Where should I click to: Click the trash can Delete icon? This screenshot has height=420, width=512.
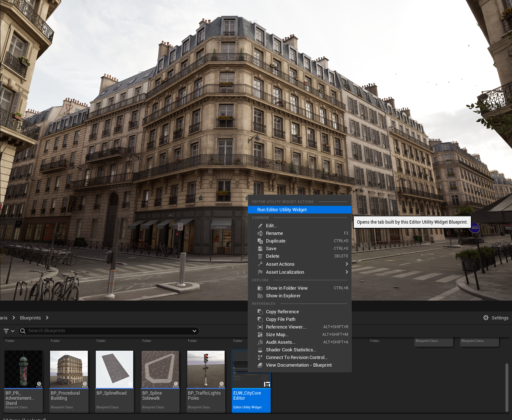pos(260,256)
